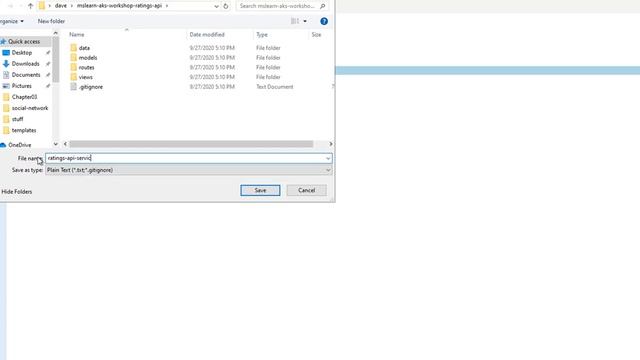Image resolution: width=640 pixels, height=360 pixels.
Task: Select OneDrive in navigation pane
Action: pyautogui.click(x=19, y=145)
